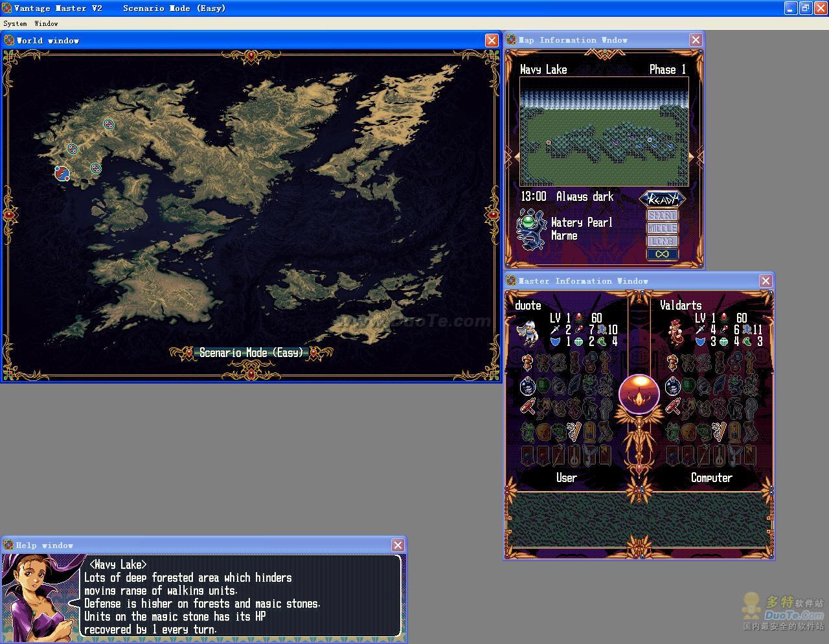This screenshot has height=644, width=829.
Task: Select duote's highlighted white branch unit icon
Action: point(574,430)
